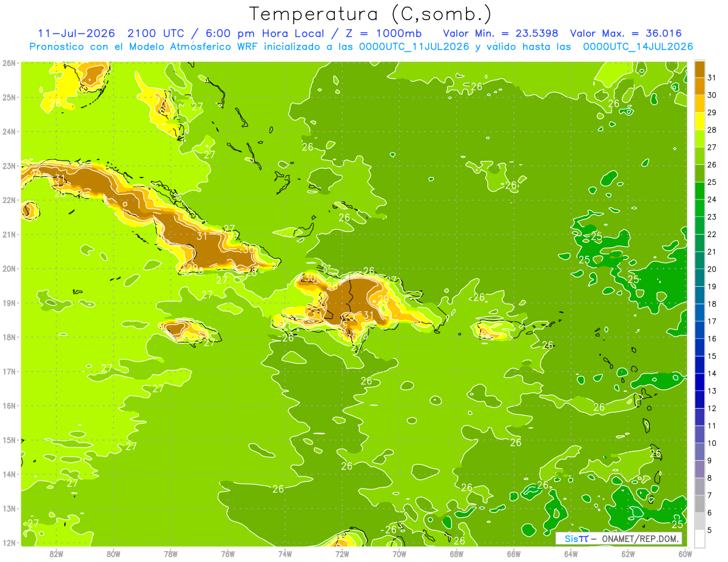Viewport: 728px width, 562px height.
Task: Click the '23N' latitude axis label
Action: tap(9, 166)
